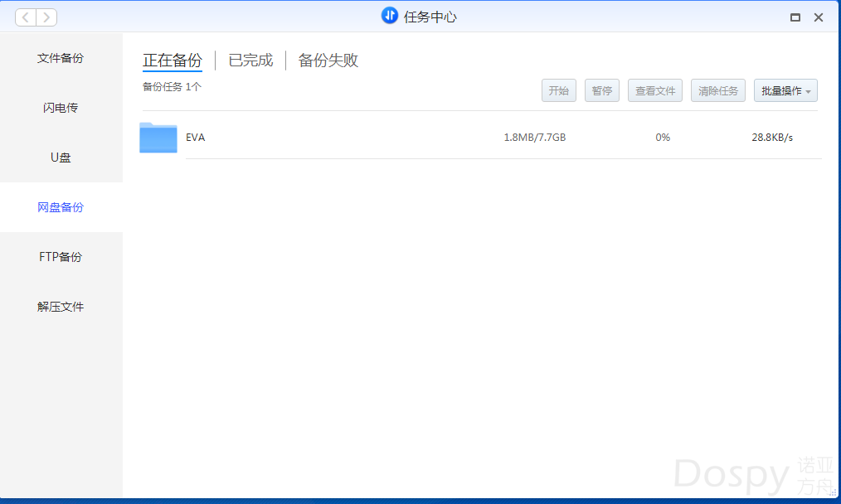Go to 闪电传 in the sidebar
The width and height of the screenshot is (841, 504).
[61, 108]
